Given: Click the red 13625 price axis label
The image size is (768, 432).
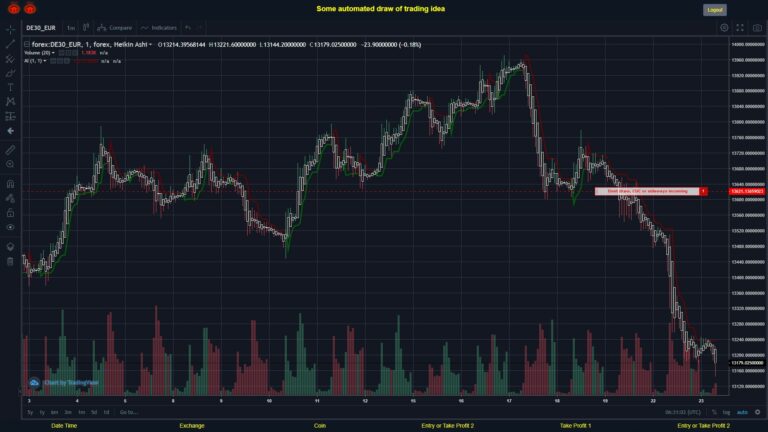Looking at the screenshot, I should click(747, 192).
